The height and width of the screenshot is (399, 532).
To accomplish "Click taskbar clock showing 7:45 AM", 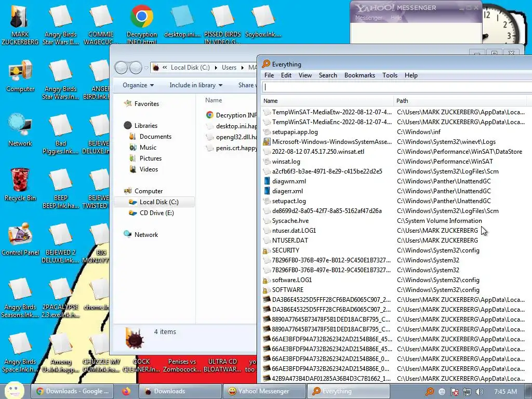I will (x=506, y=392).
